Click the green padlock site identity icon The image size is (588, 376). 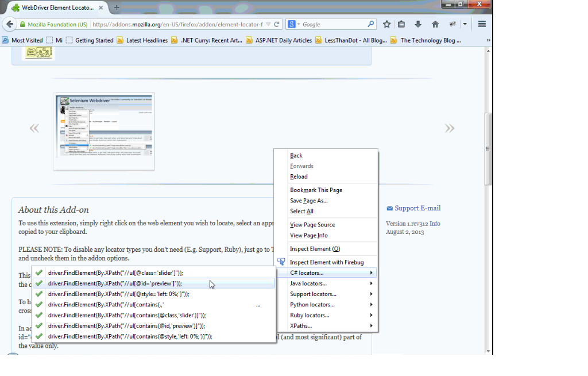click(x=22, y=24)
